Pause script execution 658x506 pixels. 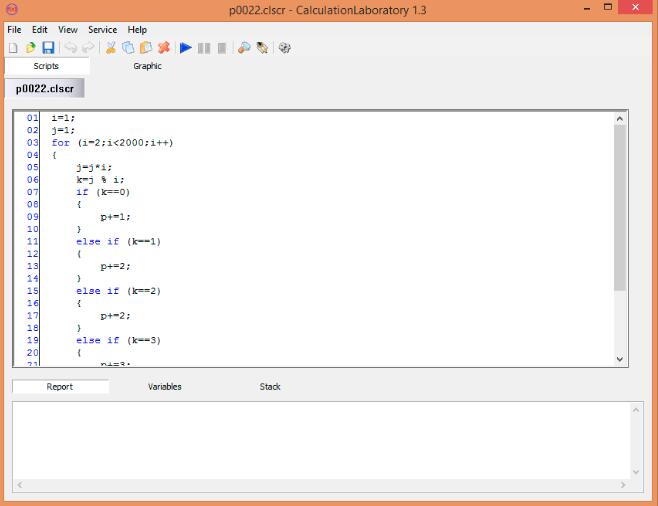coord(204,48)
